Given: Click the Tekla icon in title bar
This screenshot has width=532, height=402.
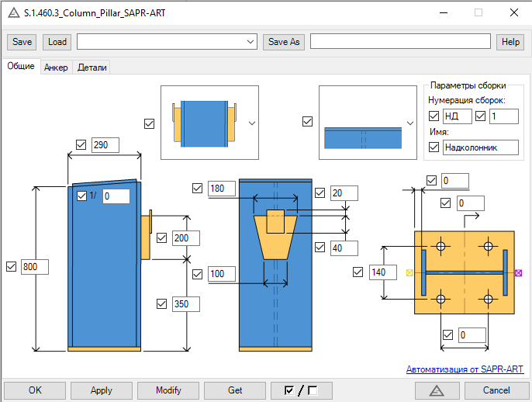Looking at the screenshot, I should click(x=12, y=12).
